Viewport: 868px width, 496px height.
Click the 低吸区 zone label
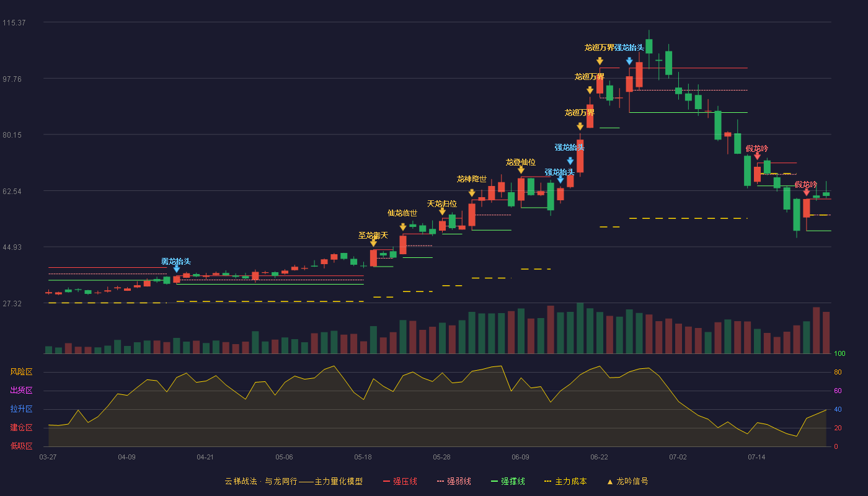[x=21, y=446]
